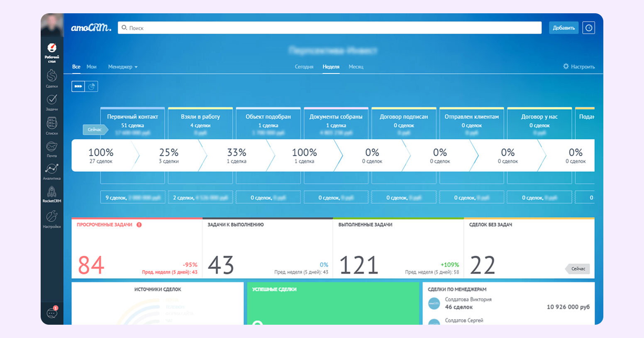644x338 pixels.
Task: Expand the Менеджер dropdown
Action: 122,67
